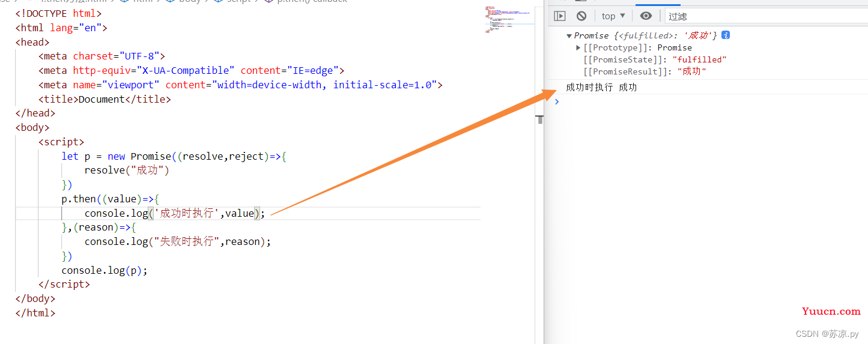Select the [[PromiseResult]]: "成功" row
The image size is (868, 344).
coord(645,71)
